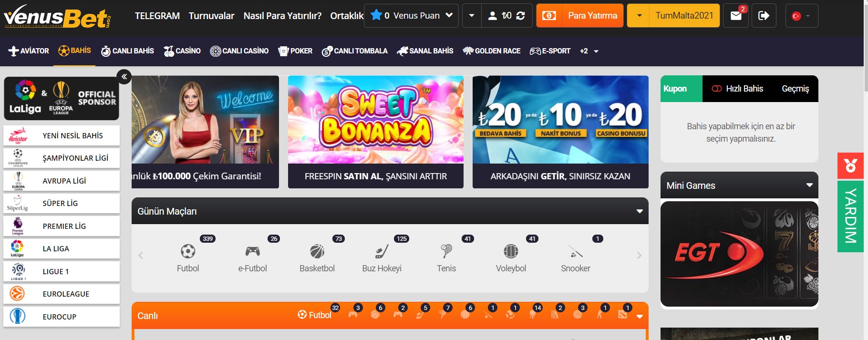Open dropdown arrow left of balance

(x=472, y=16)
